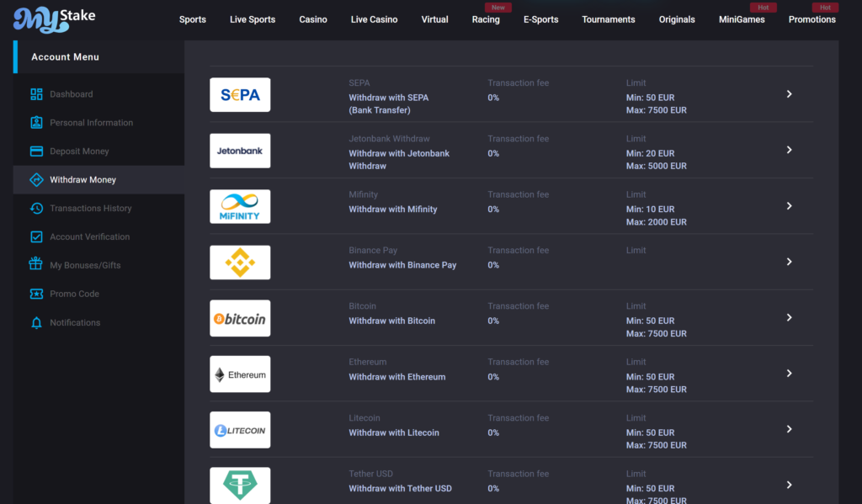Click the My Bonuses/Gifts gift icon
862x504 pixels.
tap(35, 264)
